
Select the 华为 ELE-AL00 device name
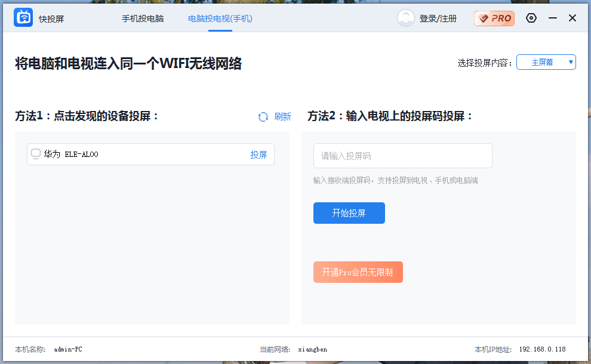71,154
